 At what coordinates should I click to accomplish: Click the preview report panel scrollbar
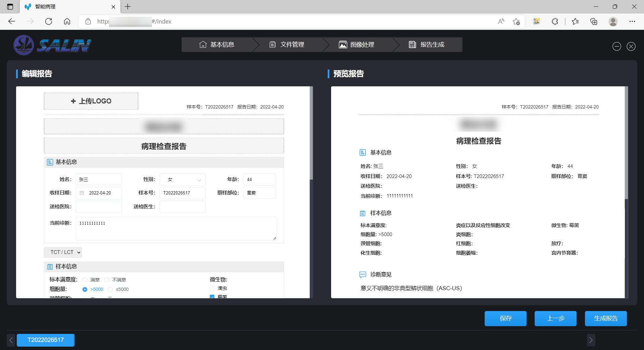(x=626, y=143)
